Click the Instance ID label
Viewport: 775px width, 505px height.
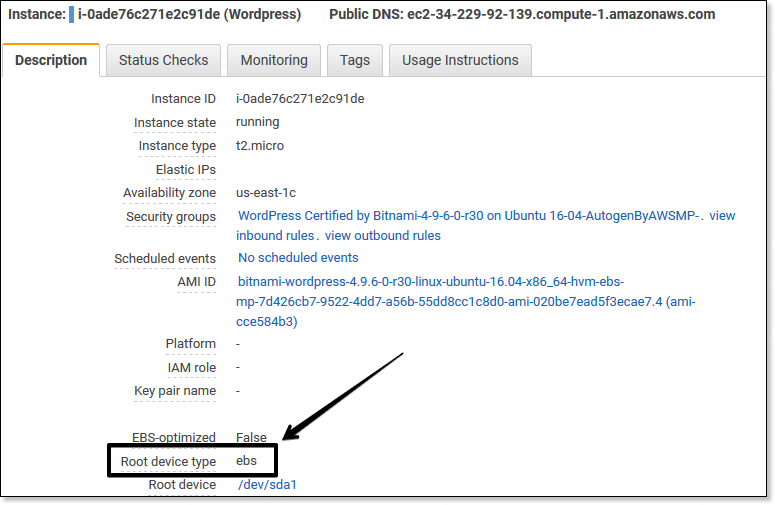183,99
